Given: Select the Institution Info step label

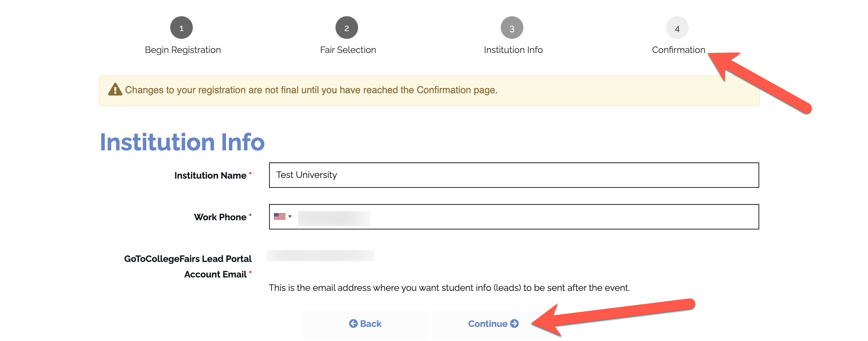Looking at the screenshot, I should tap(513, 50).
